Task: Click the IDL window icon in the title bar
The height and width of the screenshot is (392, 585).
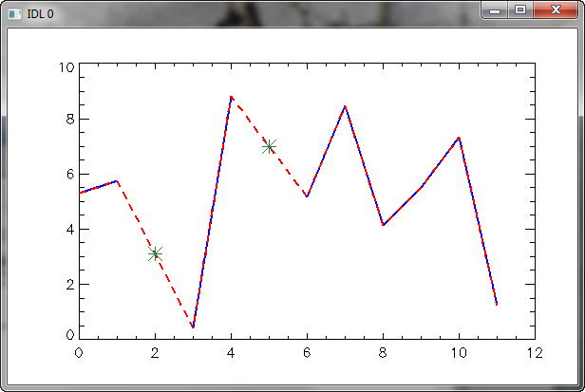Action: [15, 14]
